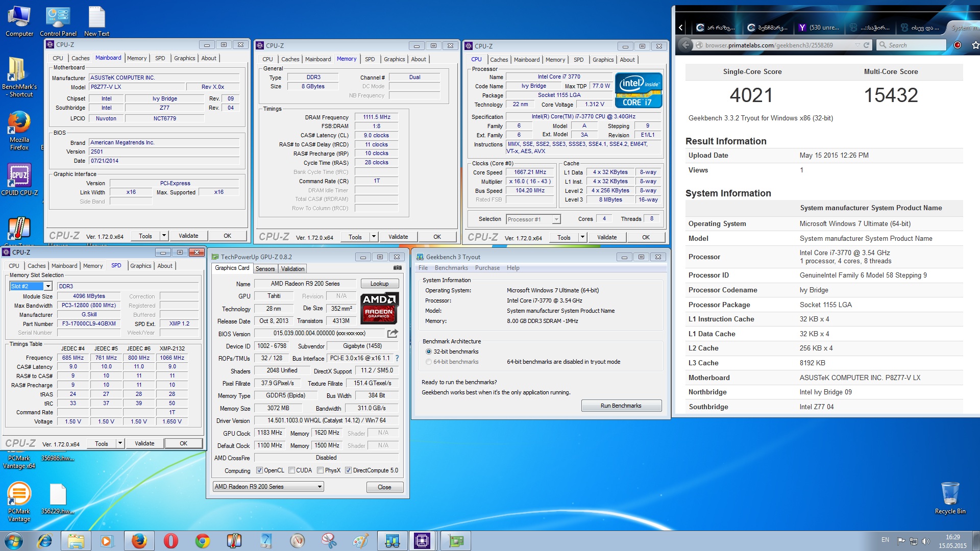Expand Tools dropdown arrow in SPD CPU-Z window

coord(120,443)
